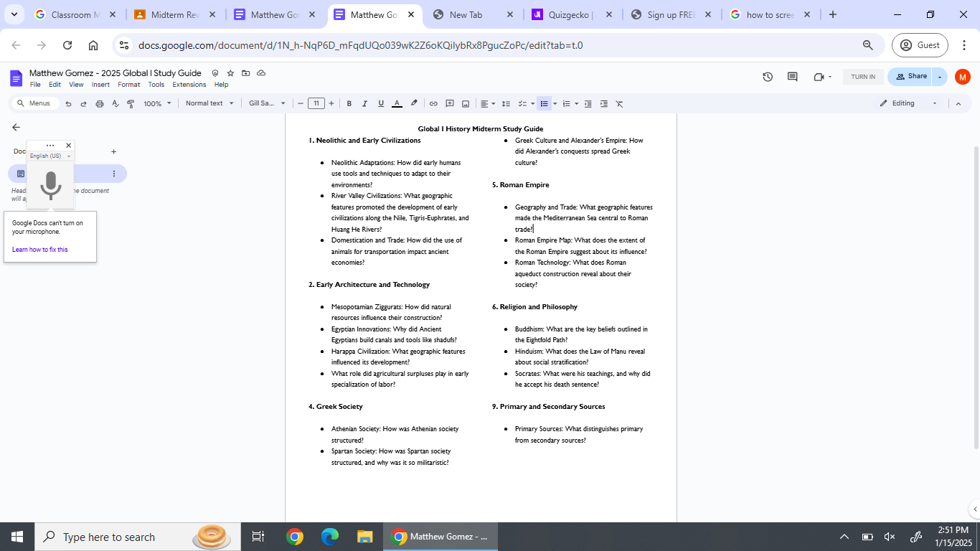Expand numbered list style options arrow
Viewport: 980px width, 551px height.
click(576, 103)
